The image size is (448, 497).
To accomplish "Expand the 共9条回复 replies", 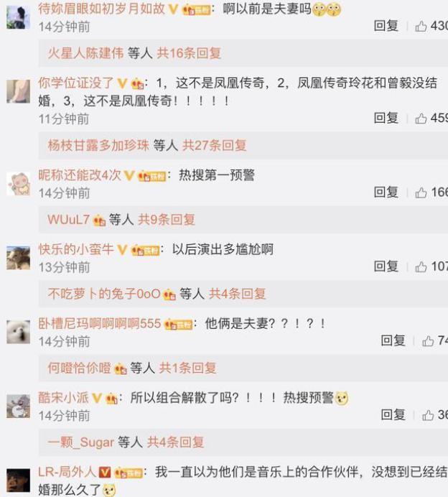I will (167, 220).
